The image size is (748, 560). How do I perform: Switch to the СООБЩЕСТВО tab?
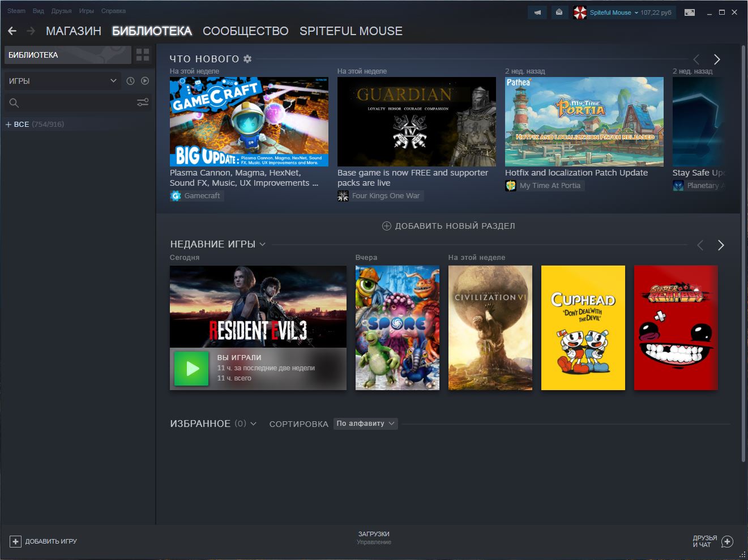coord(246,31)
